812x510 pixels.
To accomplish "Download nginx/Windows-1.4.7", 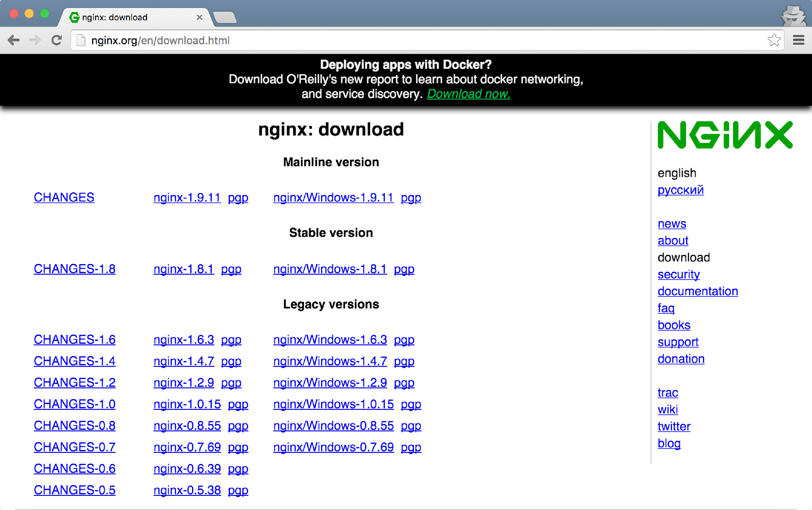I will pos(330,361).
